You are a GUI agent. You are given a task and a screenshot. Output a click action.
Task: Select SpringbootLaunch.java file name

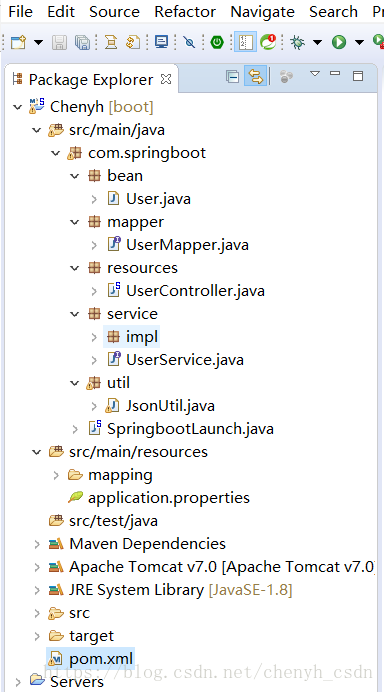(190, 429)
